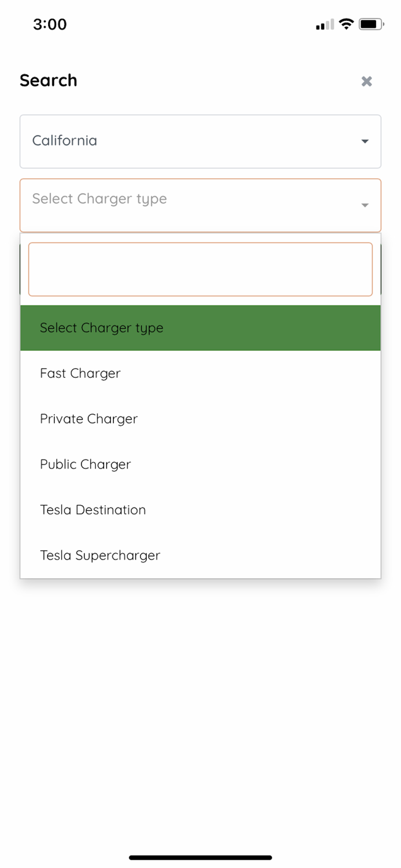Tap the home indicator bar at bottom
The width and height of the screenshot is (401, 868).
pos(200,857)
